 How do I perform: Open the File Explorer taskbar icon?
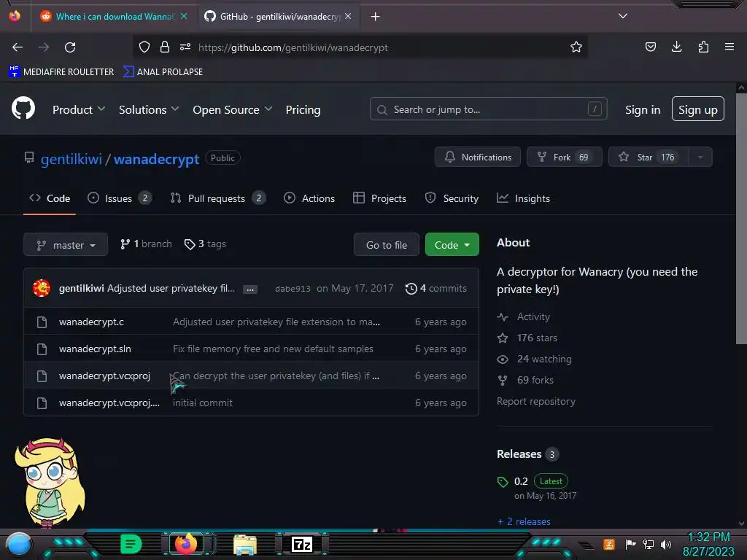[245, 544]
